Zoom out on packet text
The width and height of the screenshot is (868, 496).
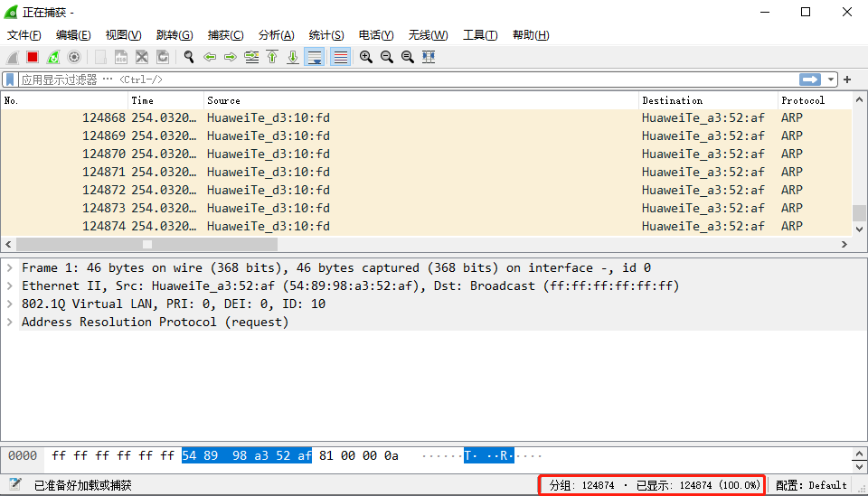[x=387, y=57]
